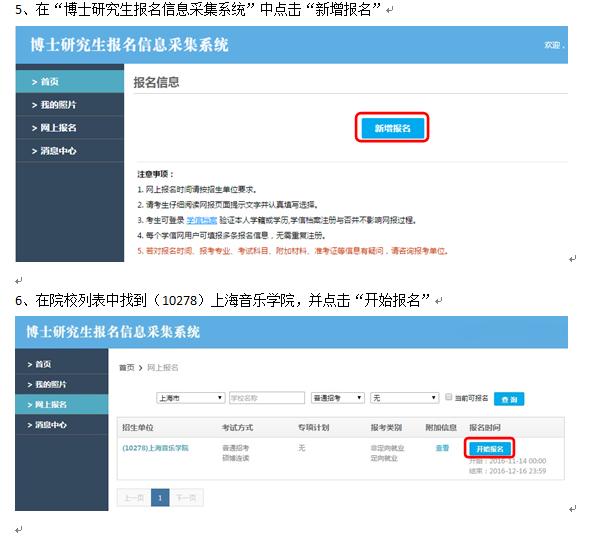Open 我的照片 in the 报名信息 page sidebar

point(70,105)
